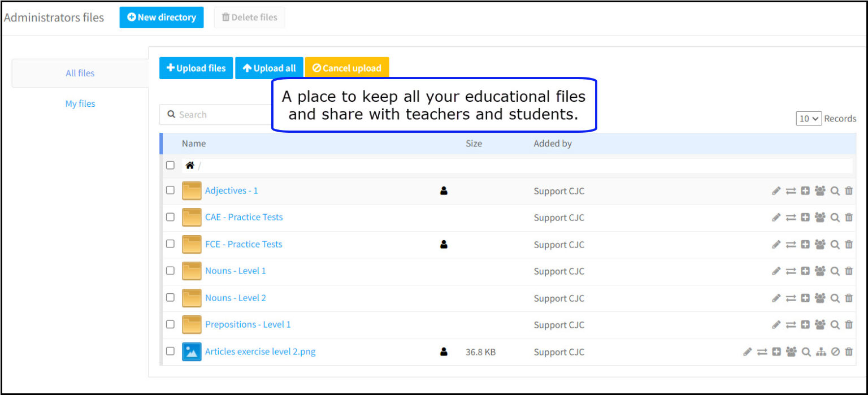This screenshot has height=395, width=868.
Task: Share Nouns - Level 1 via group icon
Action: (820, 271)
